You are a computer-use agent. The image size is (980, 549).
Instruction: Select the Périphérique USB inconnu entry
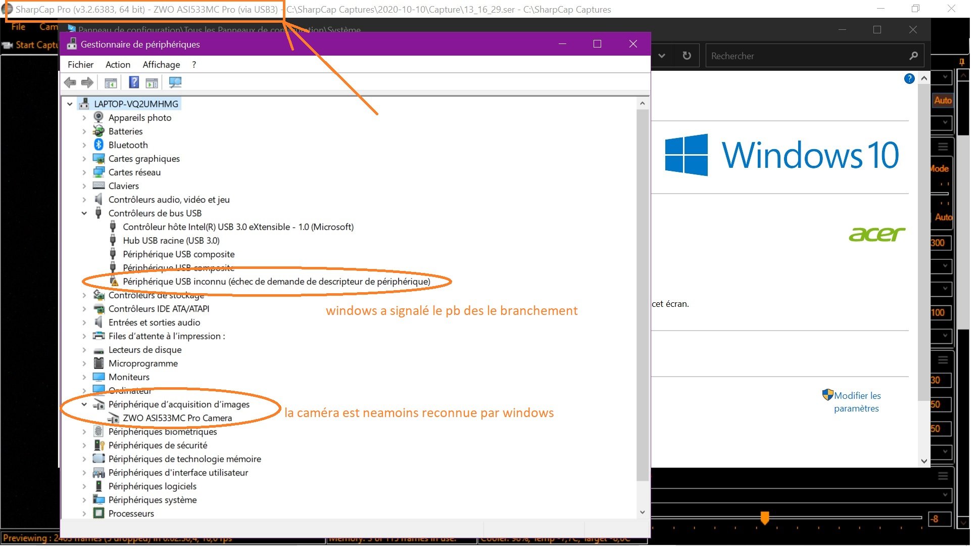(276, 282)
